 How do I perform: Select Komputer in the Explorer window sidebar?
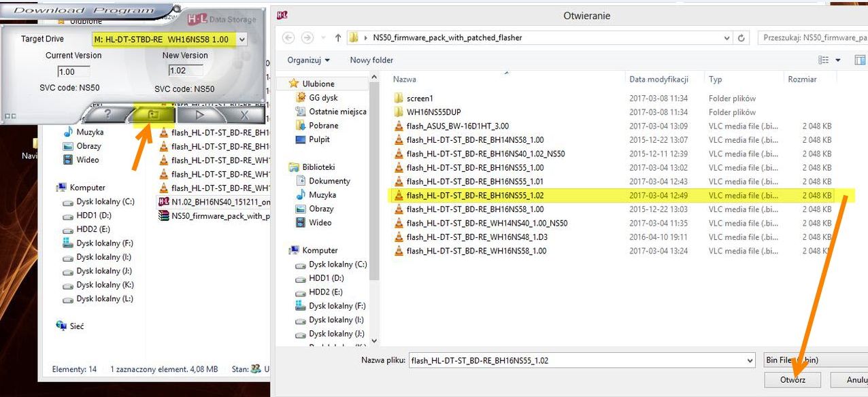click(80, 188)
